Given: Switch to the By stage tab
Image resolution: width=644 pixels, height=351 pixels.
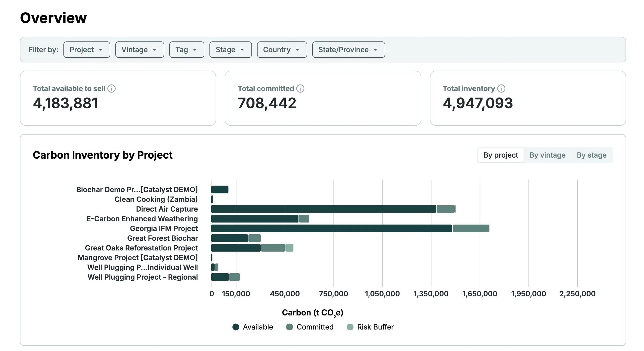Looking at the screenshot, I should (592, 155).
